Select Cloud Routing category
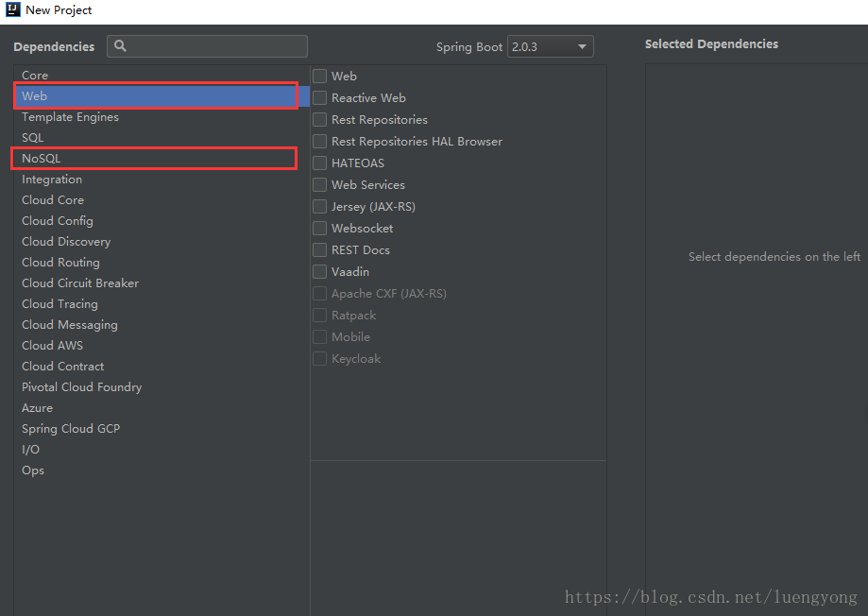Screen dimensions: 868x616 click(162, 262)
